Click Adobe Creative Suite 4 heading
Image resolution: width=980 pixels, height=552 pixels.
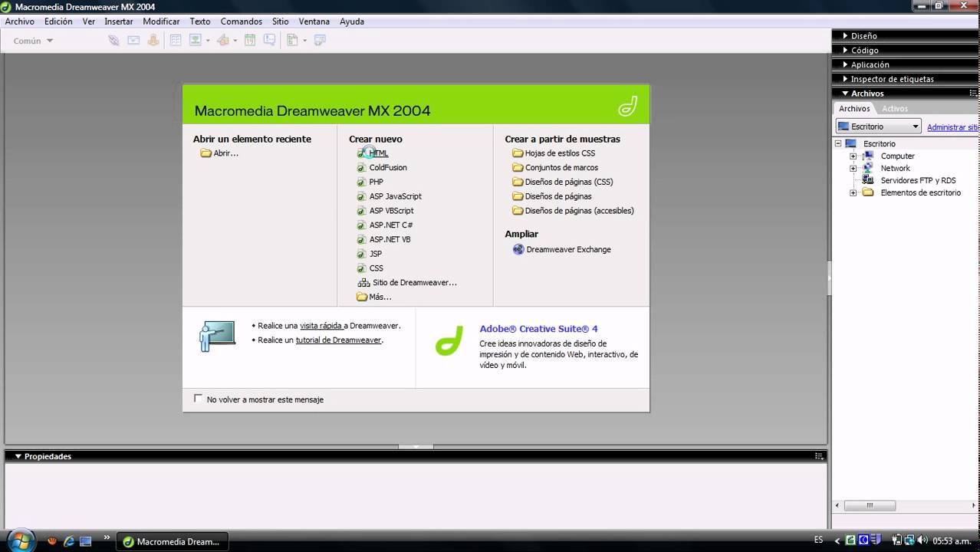[x=538, y=329]
